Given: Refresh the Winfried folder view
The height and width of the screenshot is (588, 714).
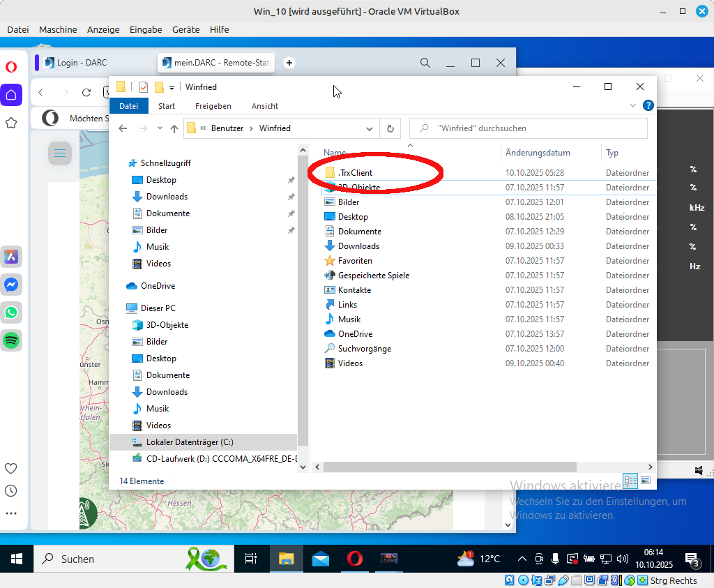Looking at the screenshot, I should [390, 128].
